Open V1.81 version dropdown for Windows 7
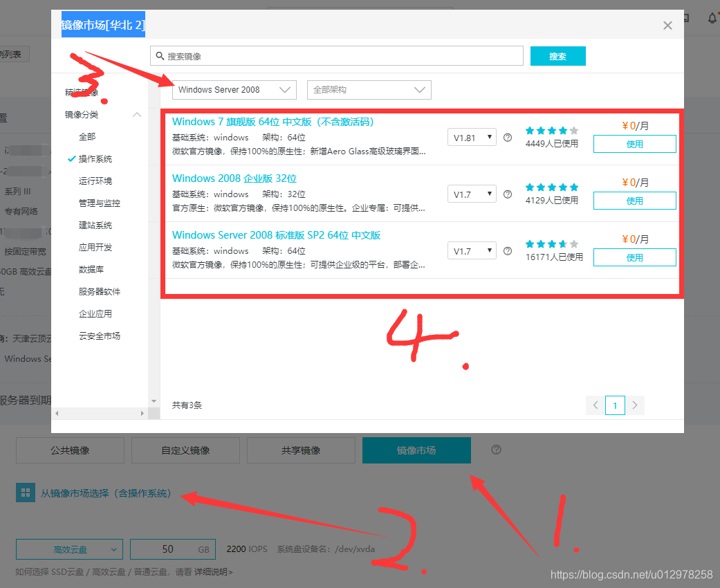Screen dimensions: 720x588 (472, 138)
